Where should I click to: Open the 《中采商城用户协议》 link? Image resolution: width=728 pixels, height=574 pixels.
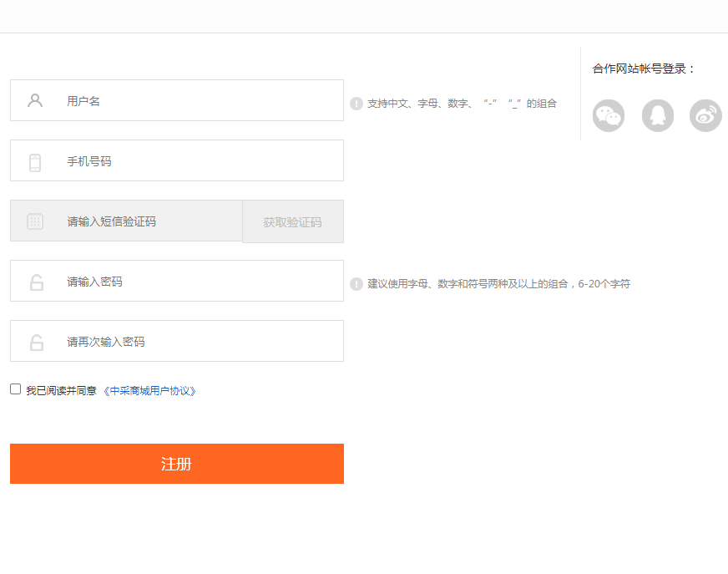[x=150, y=390]
